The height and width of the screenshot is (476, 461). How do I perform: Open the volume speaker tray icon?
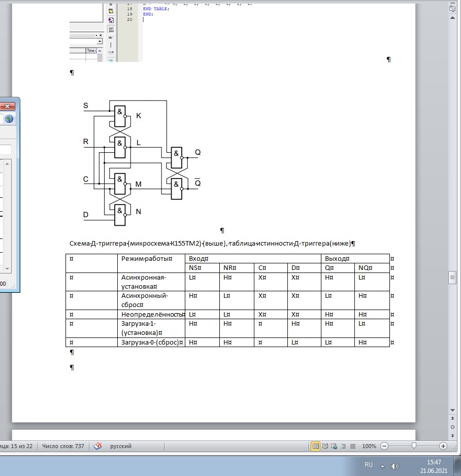[x=395, y=466]
